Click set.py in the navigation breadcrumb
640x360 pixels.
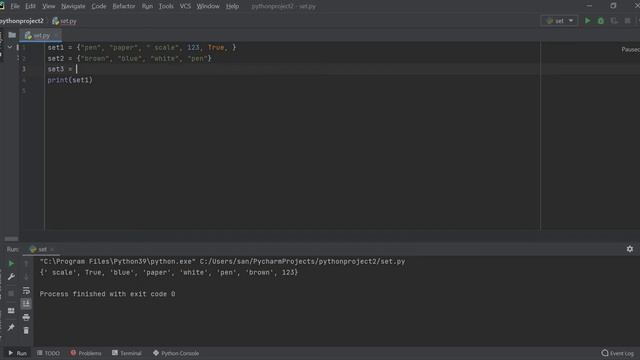[x=64, y=21]
